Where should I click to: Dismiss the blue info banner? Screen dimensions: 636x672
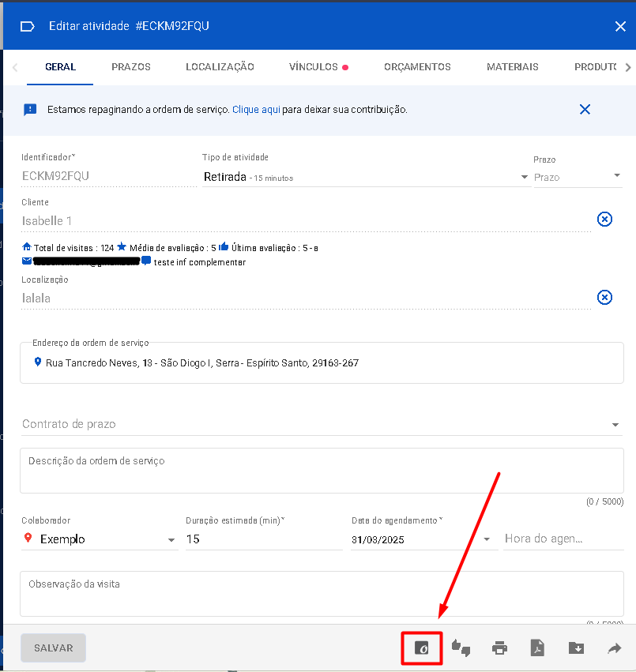(585, 110)
